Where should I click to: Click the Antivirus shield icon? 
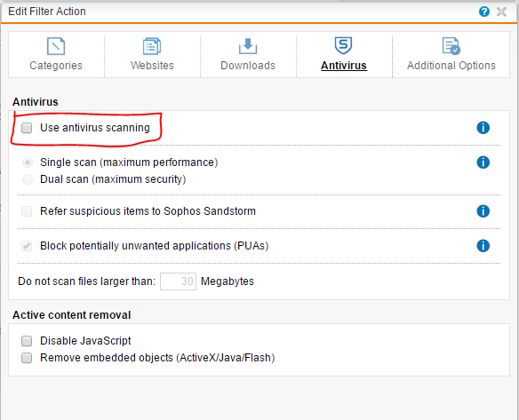(343, 45)
